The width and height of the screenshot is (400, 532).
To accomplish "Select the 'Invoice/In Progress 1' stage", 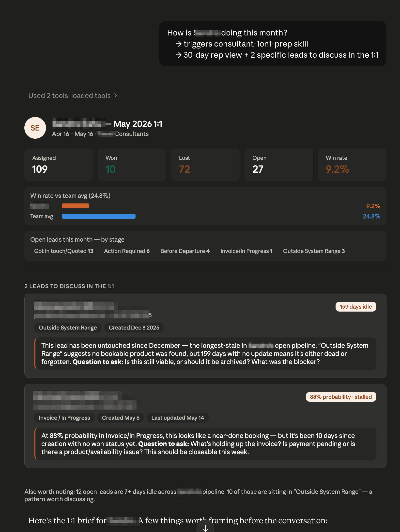I will tap(246, 251).
